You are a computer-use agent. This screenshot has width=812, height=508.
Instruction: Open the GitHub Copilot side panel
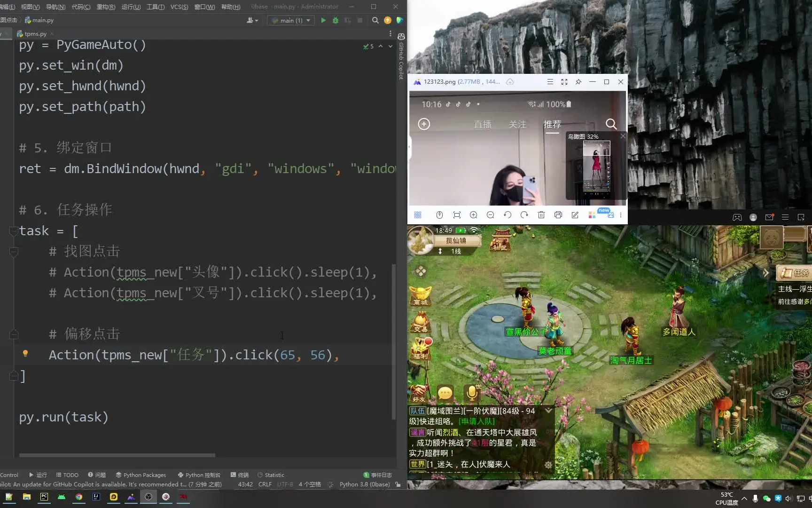(401, 56)
